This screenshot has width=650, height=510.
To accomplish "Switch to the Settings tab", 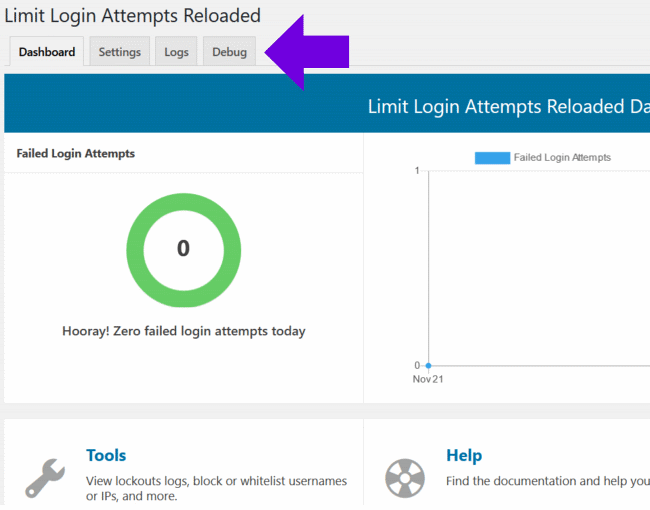I will pos(119,52).
